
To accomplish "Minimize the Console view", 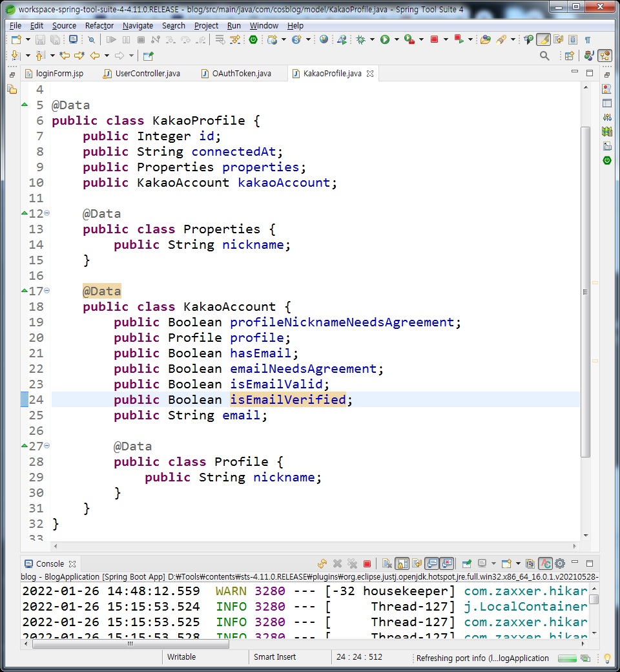I will pos(575,562).
